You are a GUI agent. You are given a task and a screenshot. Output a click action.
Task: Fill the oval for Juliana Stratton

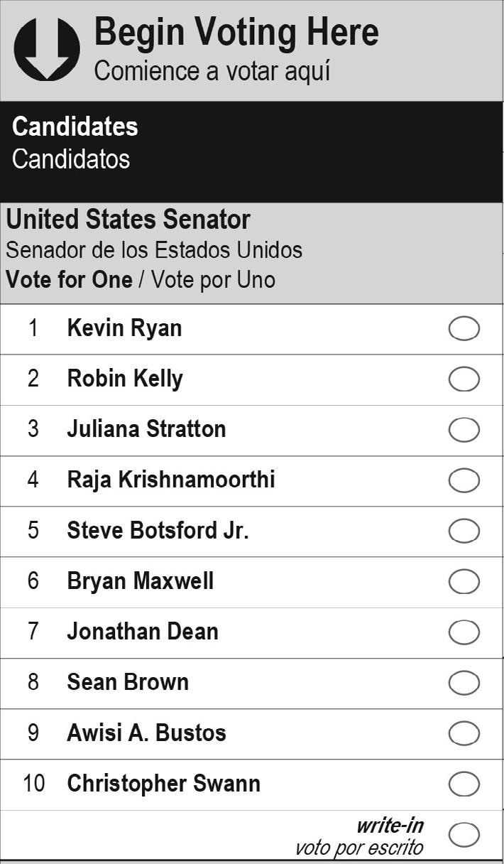pos(464,430)
